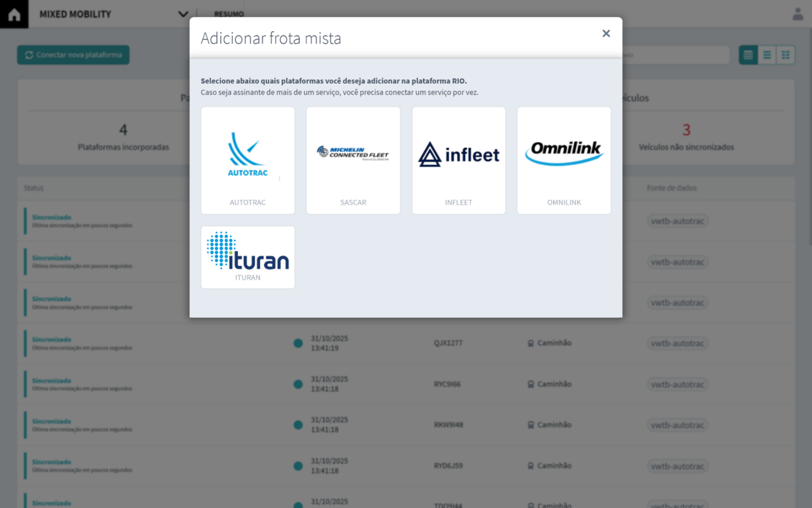
Task: Open the Resumo tab
Action: pos(229,14)
